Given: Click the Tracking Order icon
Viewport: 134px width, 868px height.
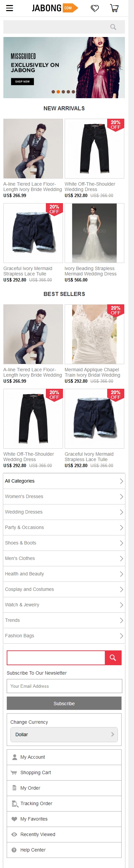Looking at the screenshot, I should [15, 803].
